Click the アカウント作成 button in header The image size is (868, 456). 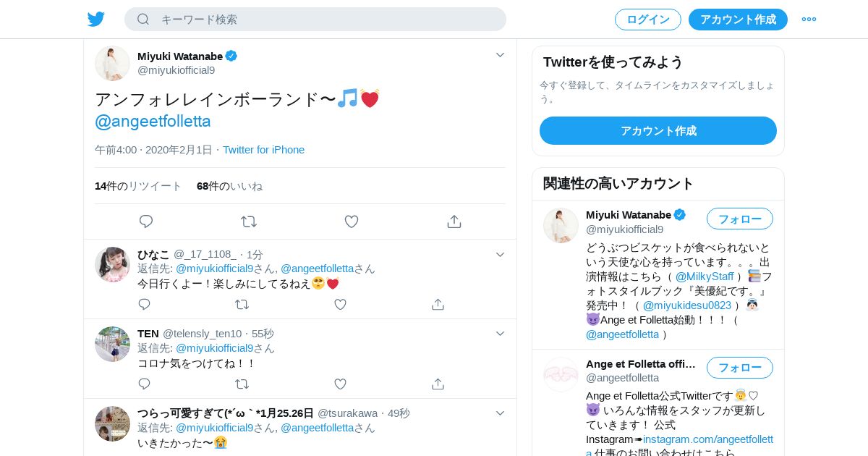[738, 20]
